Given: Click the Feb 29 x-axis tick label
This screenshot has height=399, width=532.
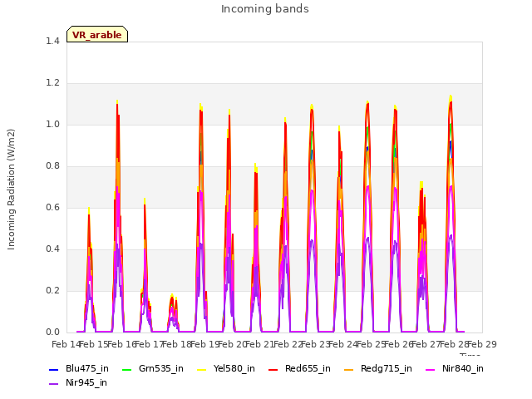Looking at the screenshot, I should [x=482, y=344].
